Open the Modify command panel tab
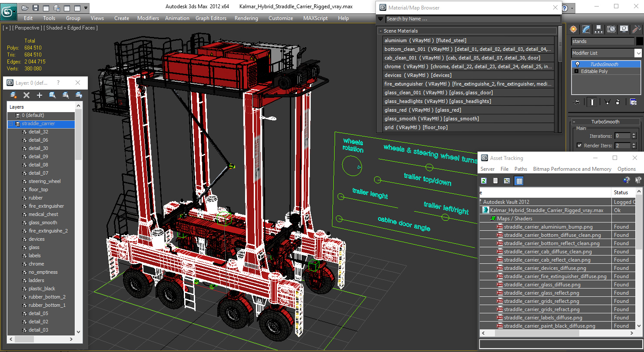This screenshot has height=352, width=644. tap(586, 29)
